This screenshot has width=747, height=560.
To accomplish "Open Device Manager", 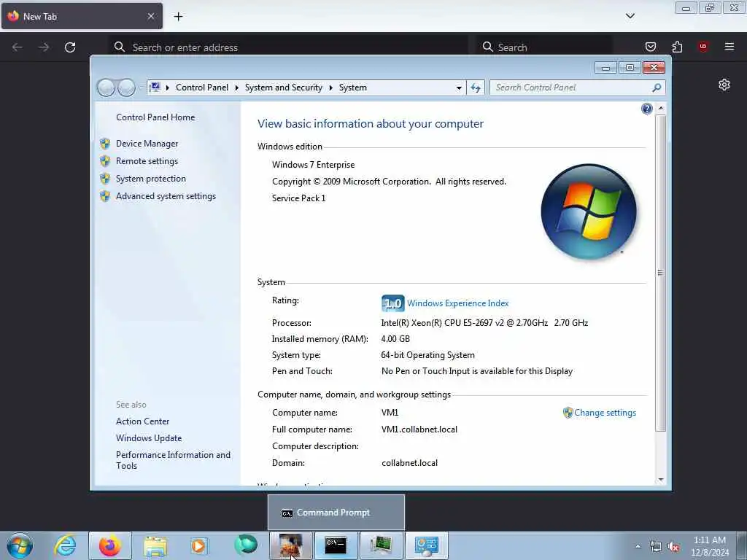I will click(147, 144).
